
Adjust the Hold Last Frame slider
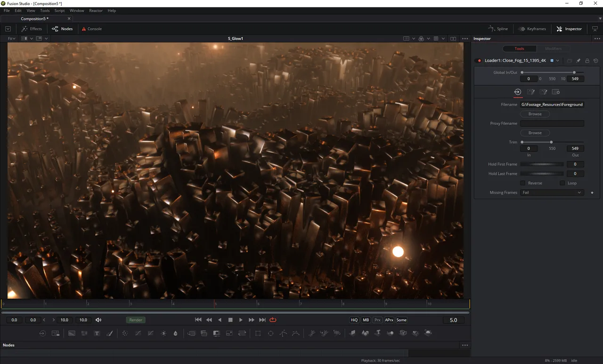coord(542,174)
